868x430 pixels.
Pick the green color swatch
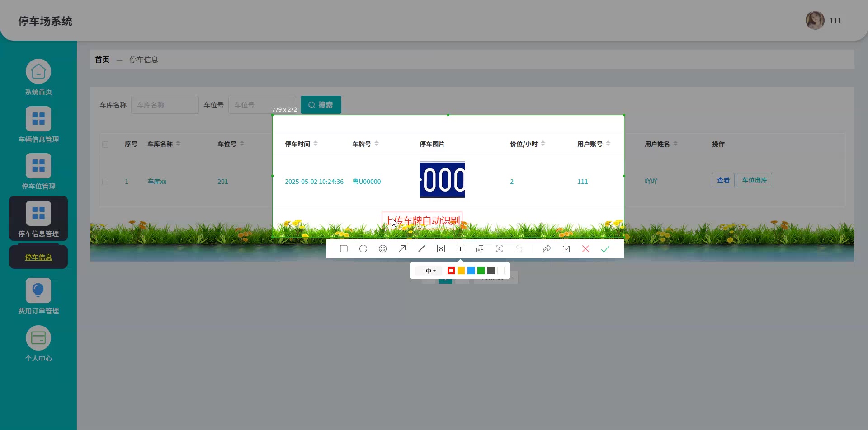point(481,271)
